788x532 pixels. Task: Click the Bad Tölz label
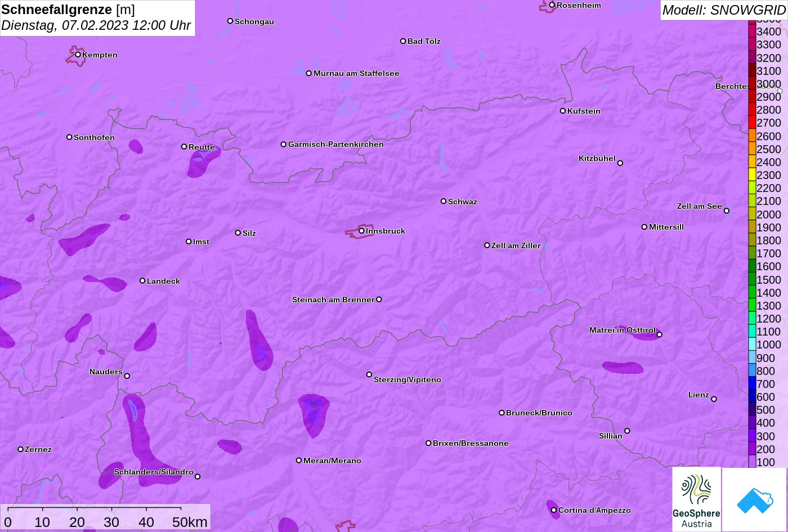point(424,41)
